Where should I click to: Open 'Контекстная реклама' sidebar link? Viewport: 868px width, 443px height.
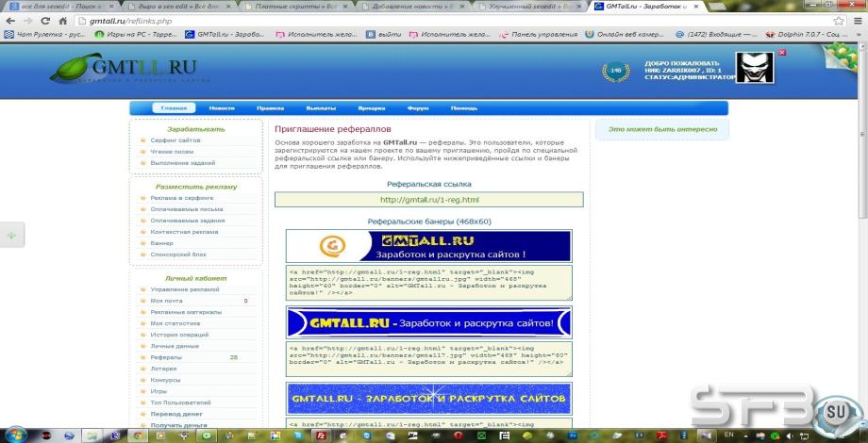pyautogui.click(x=184, y=232)
